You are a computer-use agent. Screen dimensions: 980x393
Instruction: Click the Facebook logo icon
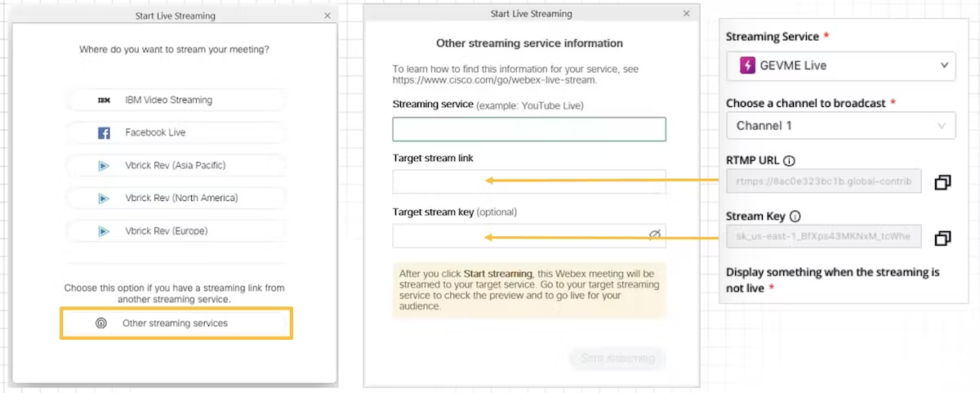coord(104,132)
